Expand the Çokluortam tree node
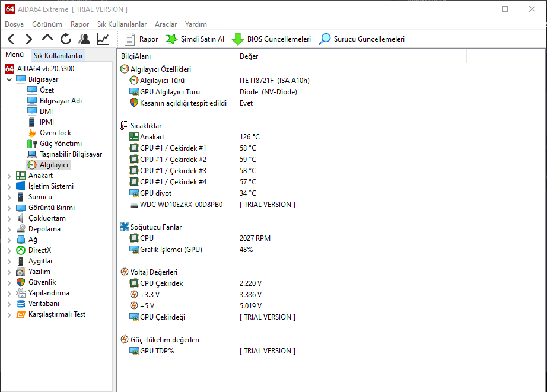The height and width of the screenshot is (392, 547). pyautogui.click(x=9, y=219)
